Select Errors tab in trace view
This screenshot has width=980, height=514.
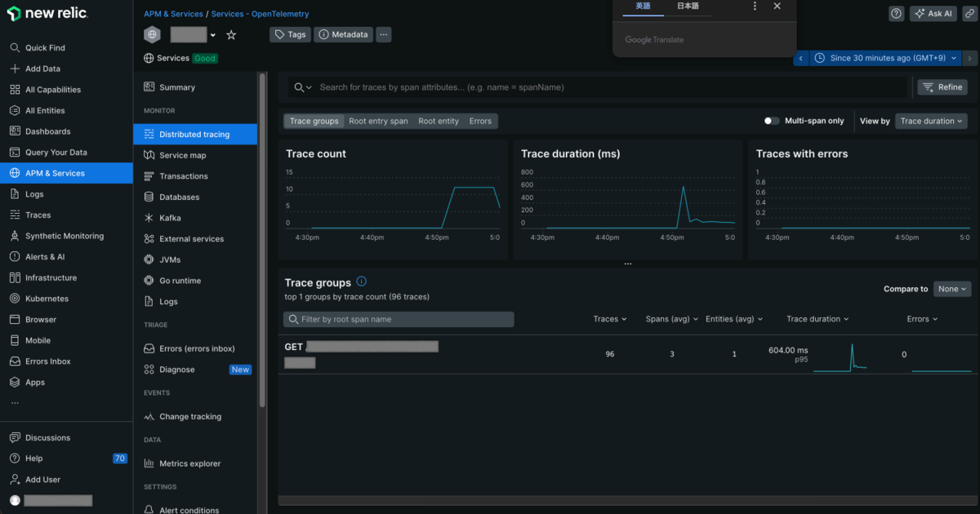(480, 121)
